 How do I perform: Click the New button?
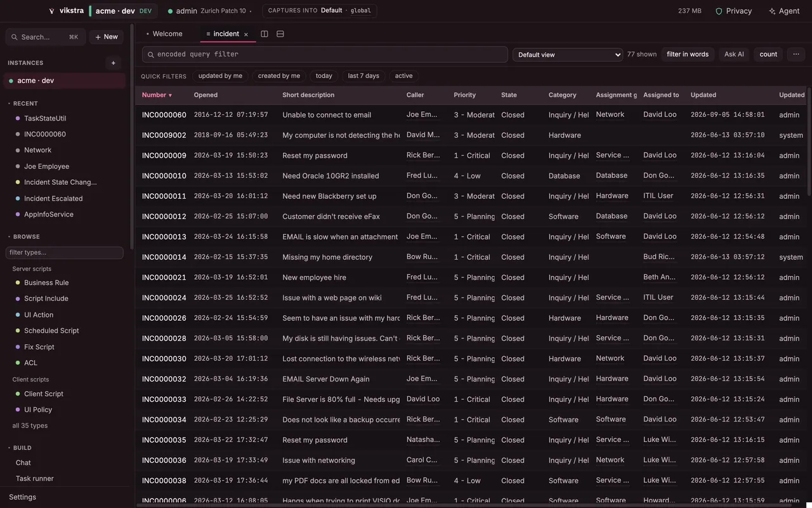point(106,37)
